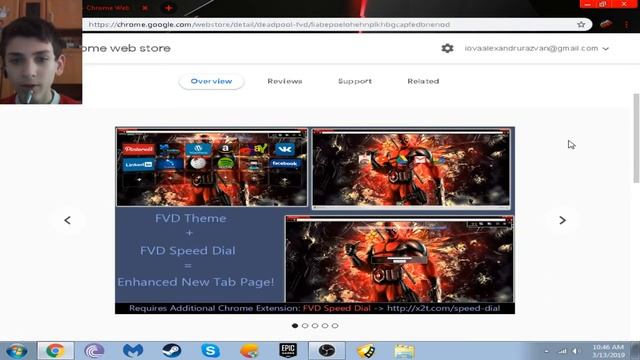Click the Deadpool theme preview image
The width and height of the screenshot is (640, 360).
[315, 220]
